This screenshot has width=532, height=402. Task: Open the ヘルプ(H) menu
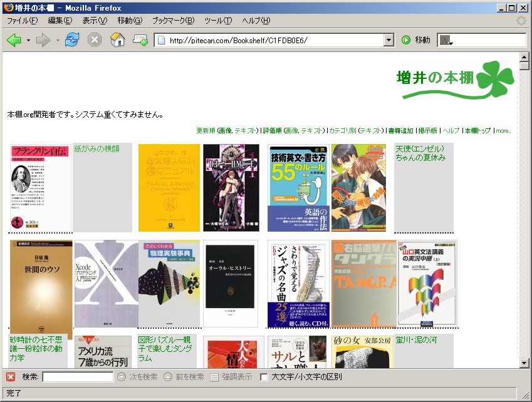256,21
